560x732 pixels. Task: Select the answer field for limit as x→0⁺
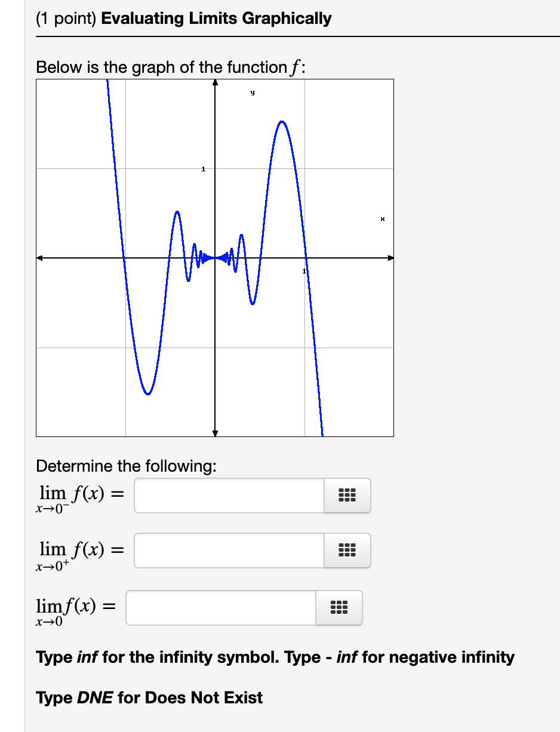pyautogui.click(x=229, y=550)
